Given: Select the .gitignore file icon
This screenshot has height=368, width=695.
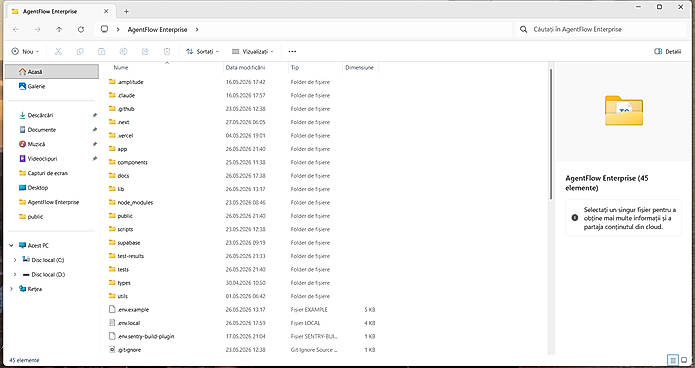Looking at the screenshot, I should [x=112, y=349].
